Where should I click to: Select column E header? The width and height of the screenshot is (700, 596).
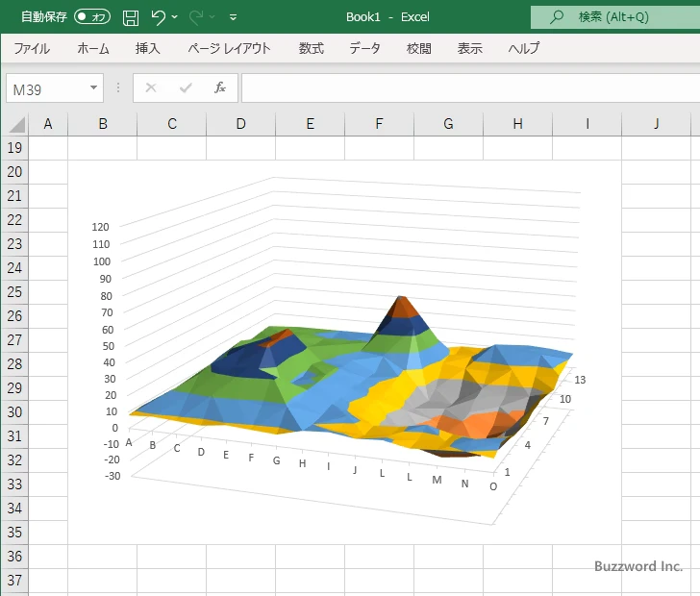[x=311, y=124]
